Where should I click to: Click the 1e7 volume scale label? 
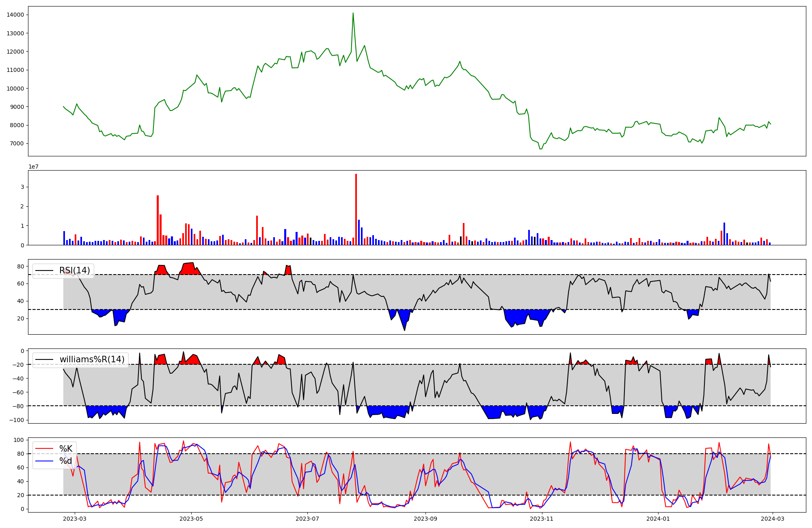[x=33, y=167]
